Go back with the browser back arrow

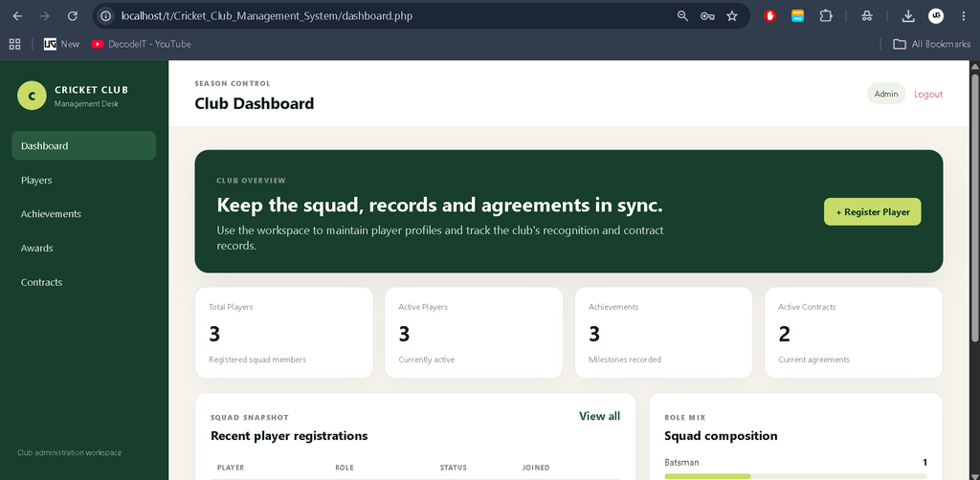pyautogui.click(x=17, y=16)
